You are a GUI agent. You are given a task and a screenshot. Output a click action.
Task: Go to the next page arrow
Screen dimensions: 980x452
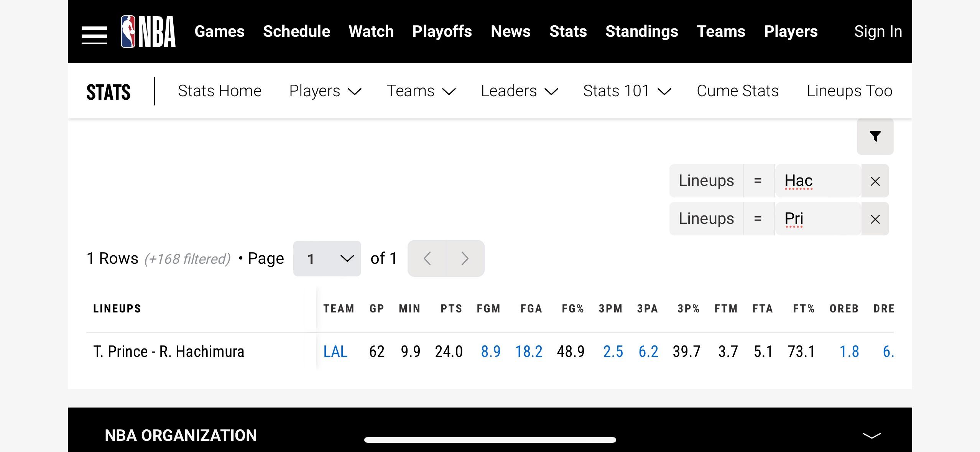pos(465,259)
